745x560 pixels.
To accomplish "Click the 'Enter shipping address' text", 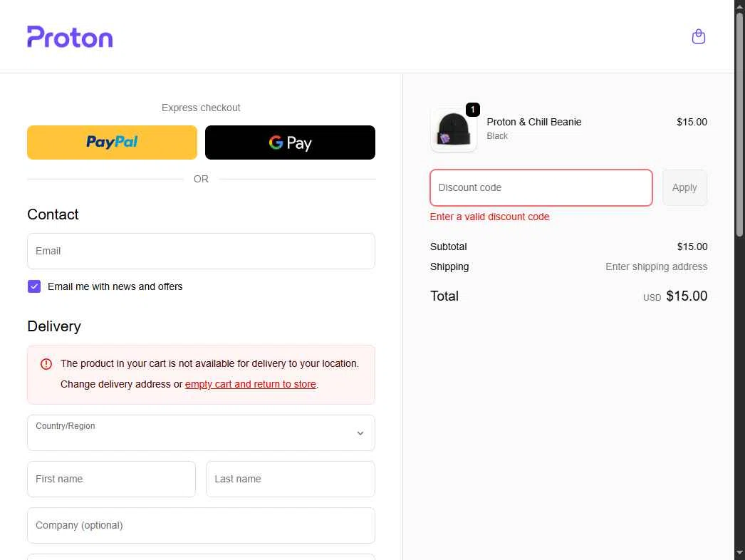I will 656,266.
